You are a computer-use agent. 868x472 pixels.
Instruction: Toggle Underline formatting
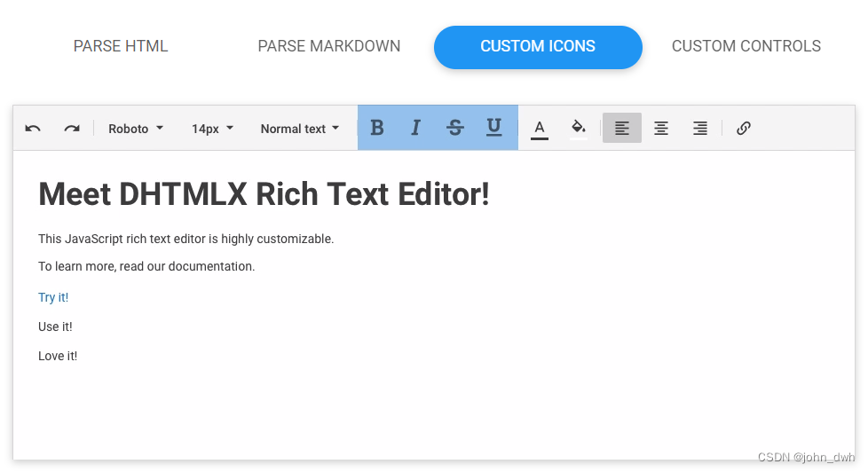[x=493, y=128]
